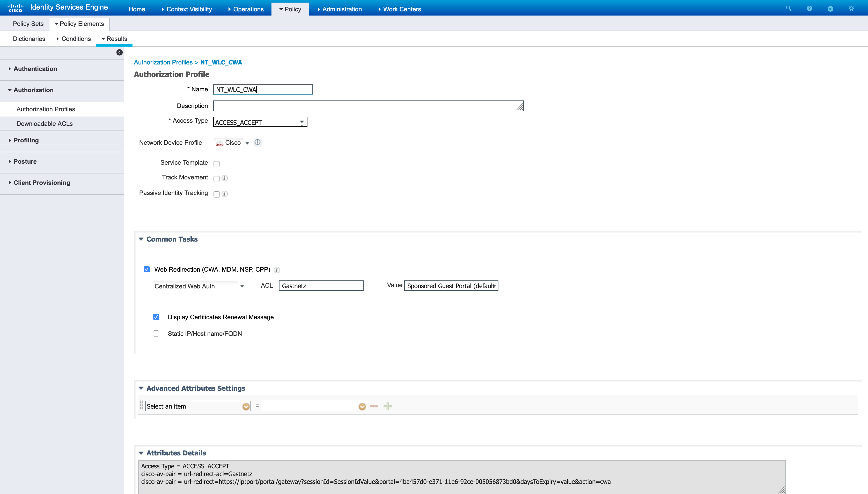Image resolution: width=868 pixels, height=494 pixels.
Task: Click the play tutorial icon in header
Action: [x=830, y=9]
